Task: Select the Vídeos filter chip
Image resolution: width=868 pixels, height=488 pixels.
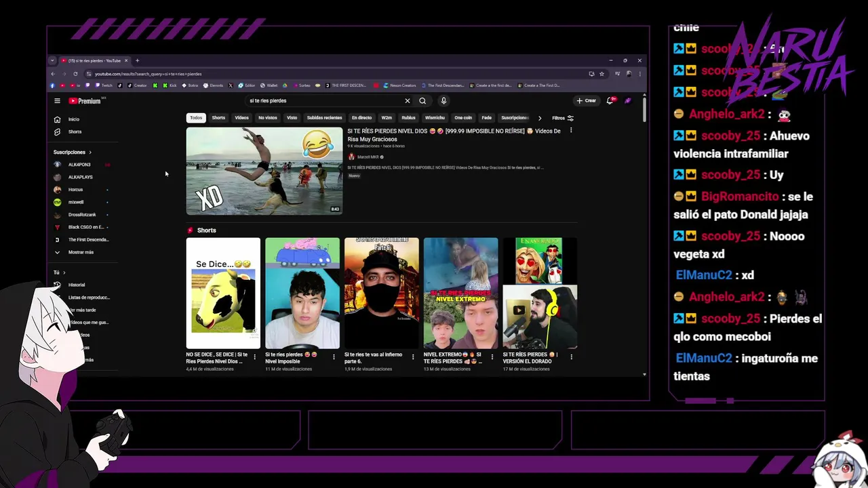Action: click(241, 118)
